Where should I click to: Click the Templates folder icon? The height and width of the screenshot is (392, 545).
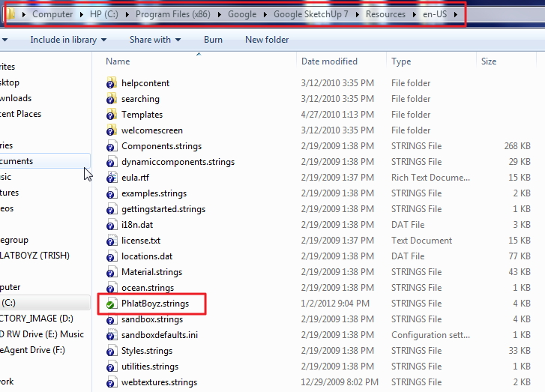pos(111,115)
